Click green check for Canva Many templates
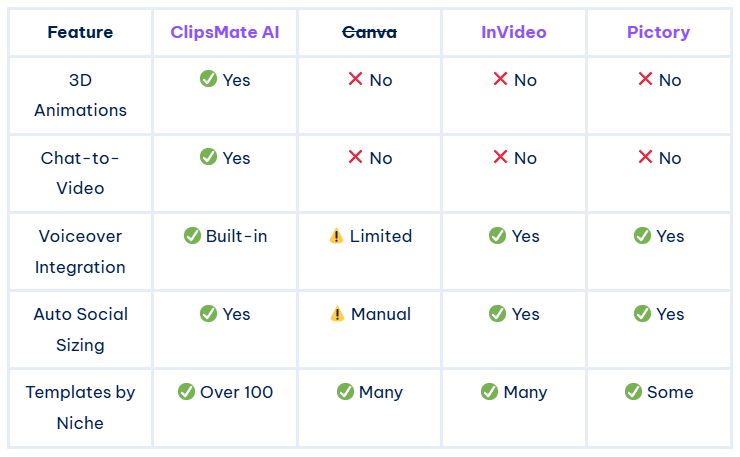The image size is (740, 457). [x=345, y=392]
